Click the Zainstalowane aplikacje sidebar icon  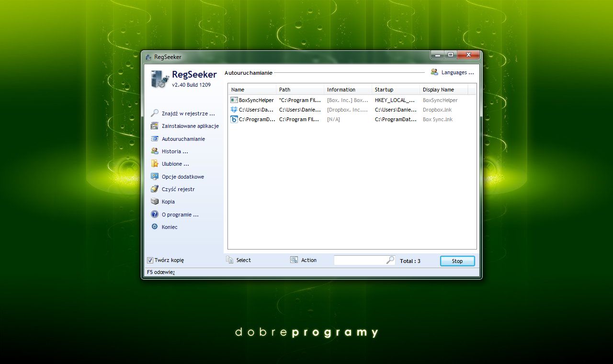tap(154, 126)
